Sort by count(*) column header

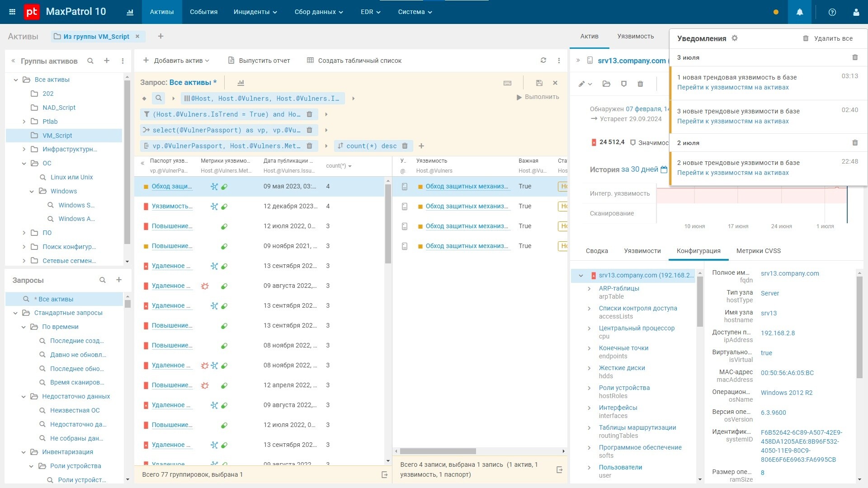339,166
